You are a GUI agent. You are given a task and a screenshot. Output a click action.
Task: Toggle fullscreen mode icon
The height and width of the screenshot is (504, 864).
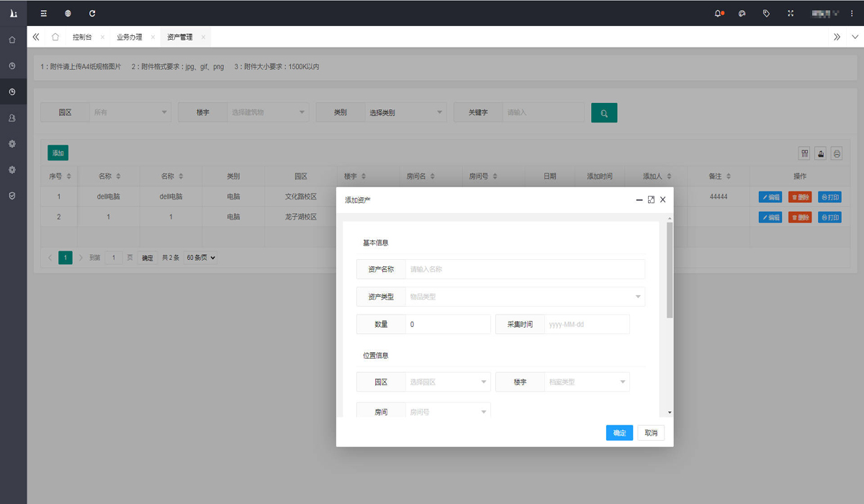[791, 13]
